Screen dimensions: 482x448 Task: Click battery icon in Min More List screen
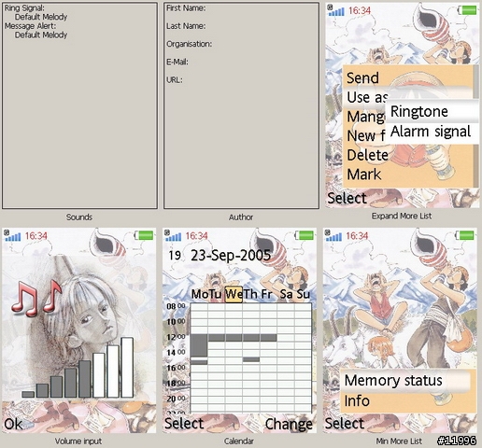click(465, 235)
